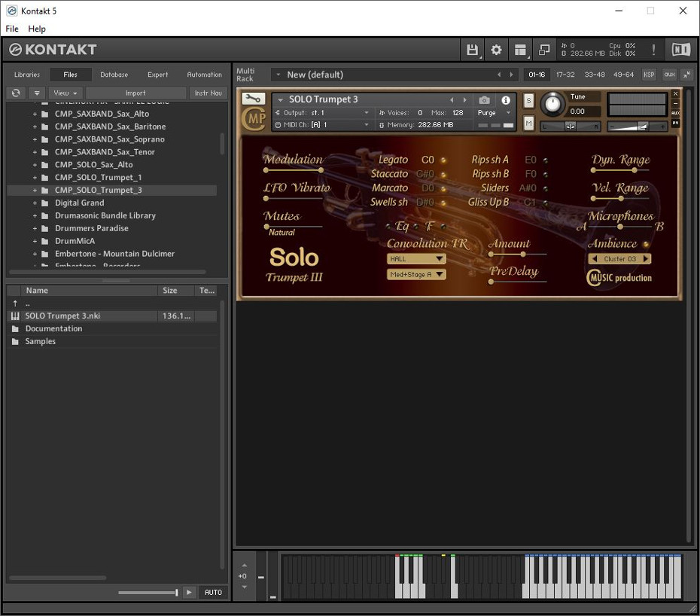Adjust the Modulation slider
The image size is (700, 616).
[x=294, y=170]
